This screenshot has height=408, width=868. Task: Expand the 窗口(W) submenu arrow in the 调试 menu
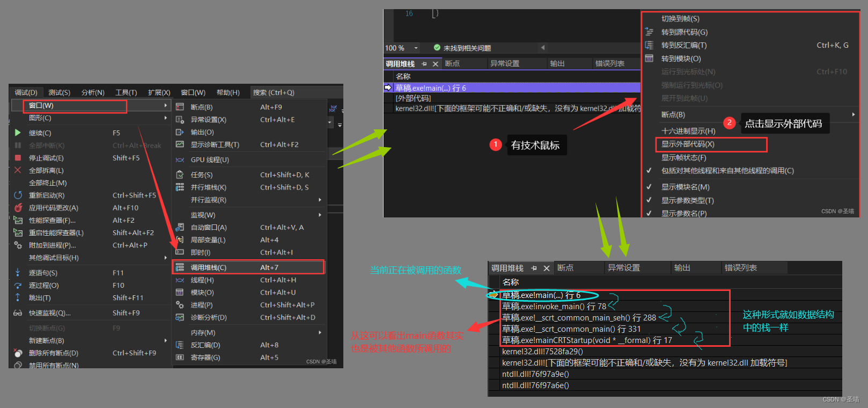pos(166,105)
